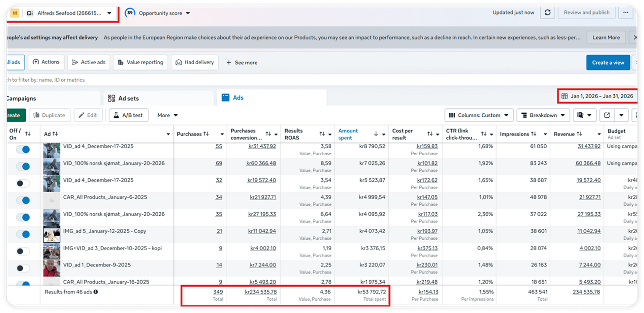Open the reports icon dropdown
This screenshot has width=644, height=313.
[x=584, y=115]
